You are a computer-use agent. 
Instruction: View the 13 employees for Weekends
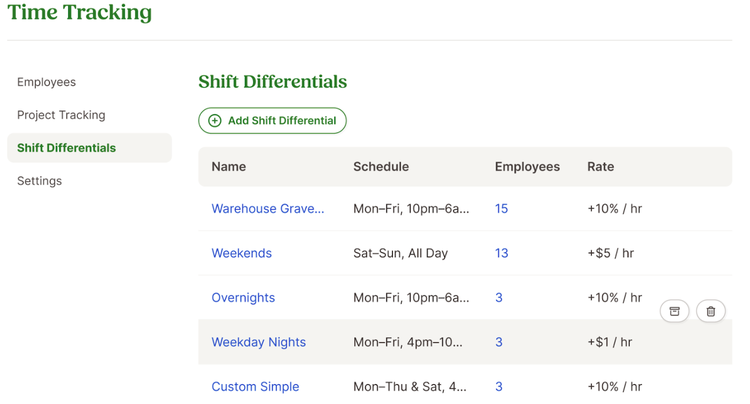pos(501,253)
